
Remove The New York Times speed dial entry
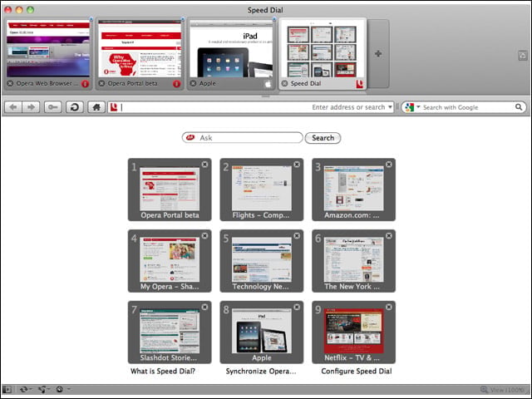(389, 235)
